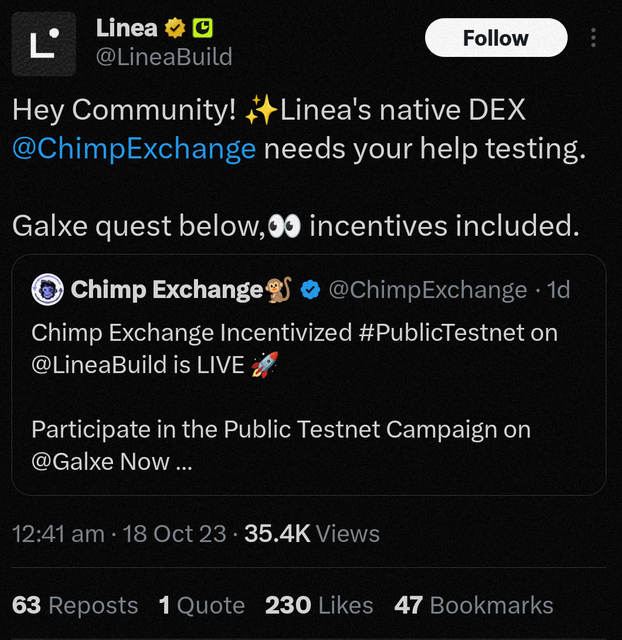622x640 pixels.
Task: View the 63 Reposts list
Action: (75, 605)
